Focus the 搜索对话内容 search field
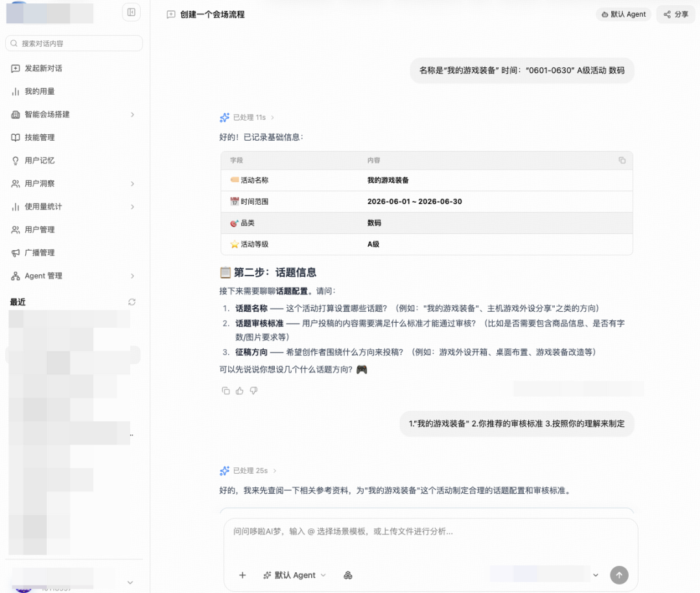 pos(74,43)
